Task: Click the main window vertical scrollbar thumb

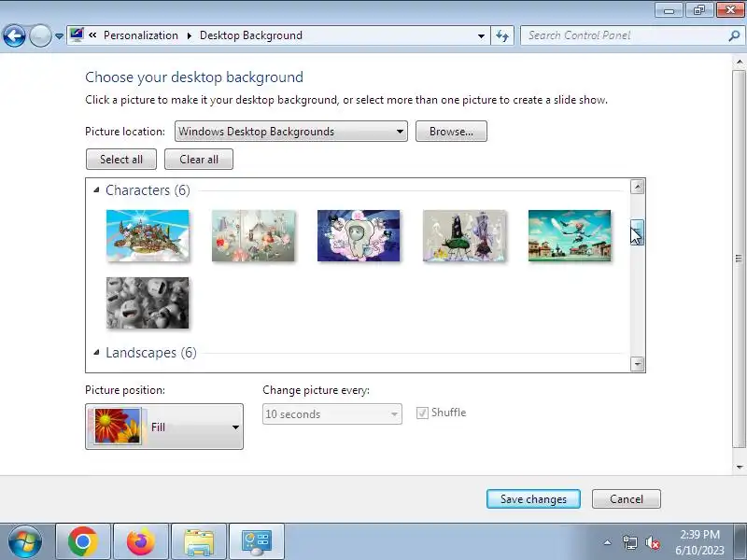Action: pyautogui.click(x=740, y=259)
